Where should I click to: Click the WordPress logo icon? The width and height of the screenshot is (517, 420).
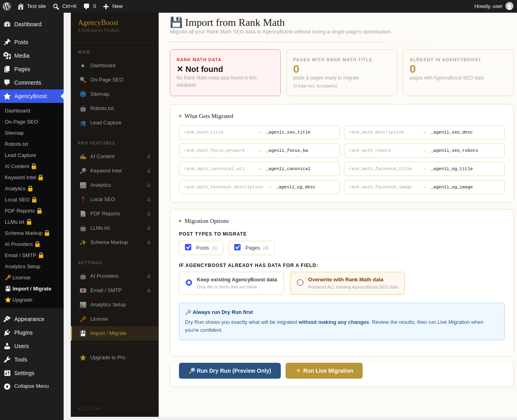pyautogui.click(x=7, y=6)
